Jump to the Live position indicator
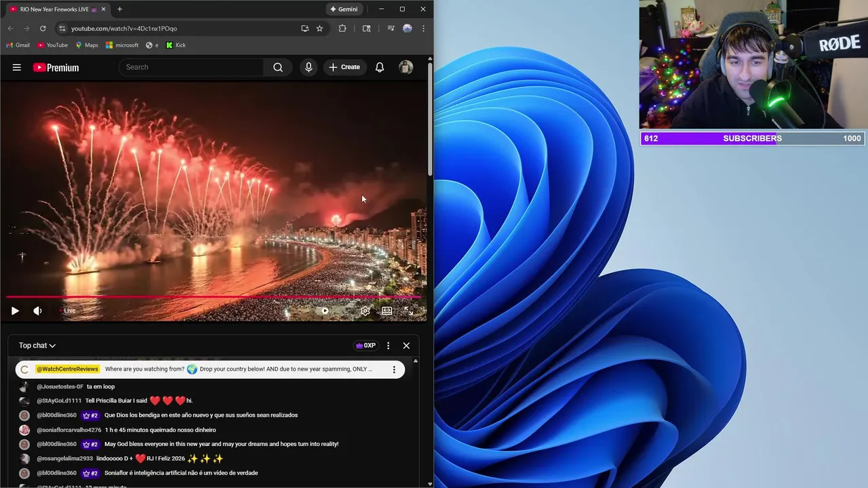Screen dimensions: 868x488 coord(67,310)
